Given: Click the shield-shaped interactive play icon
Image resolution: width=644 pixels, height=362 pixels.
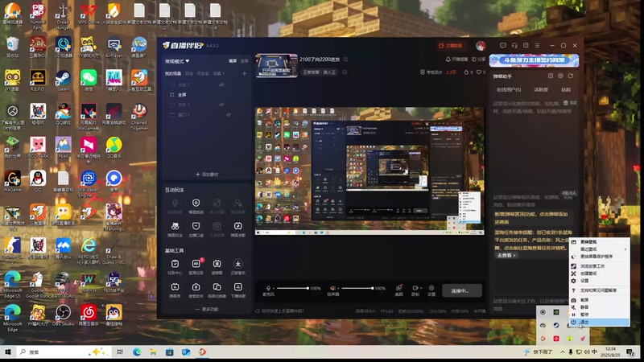Looking at the screenshot, I should (196, 203).
